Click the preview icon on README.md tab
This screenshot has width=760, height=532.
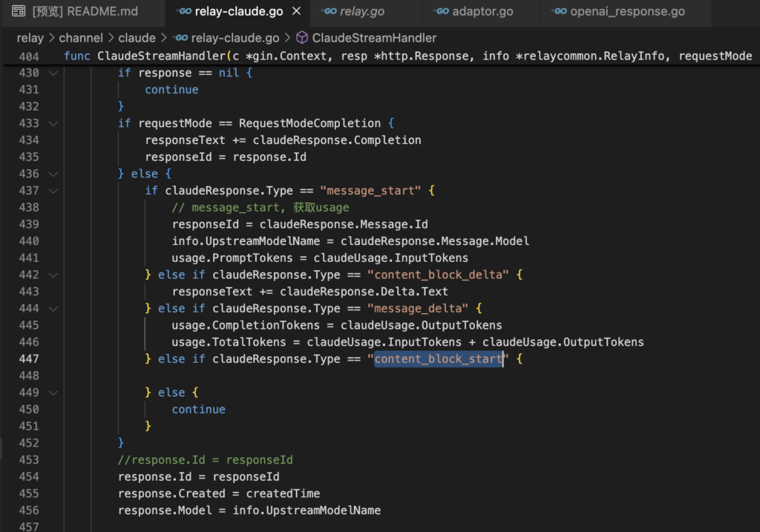(19, 11)
